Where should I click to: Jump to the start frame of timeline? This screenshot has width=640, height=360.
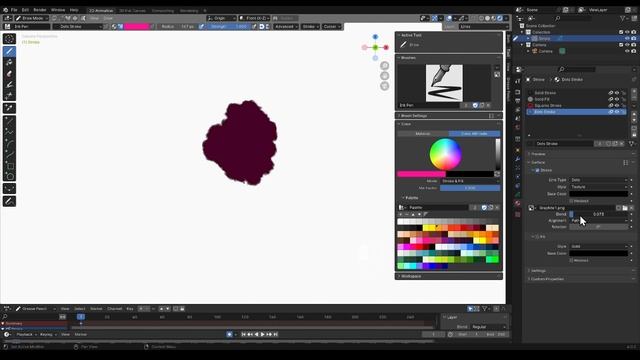(243, 334)
